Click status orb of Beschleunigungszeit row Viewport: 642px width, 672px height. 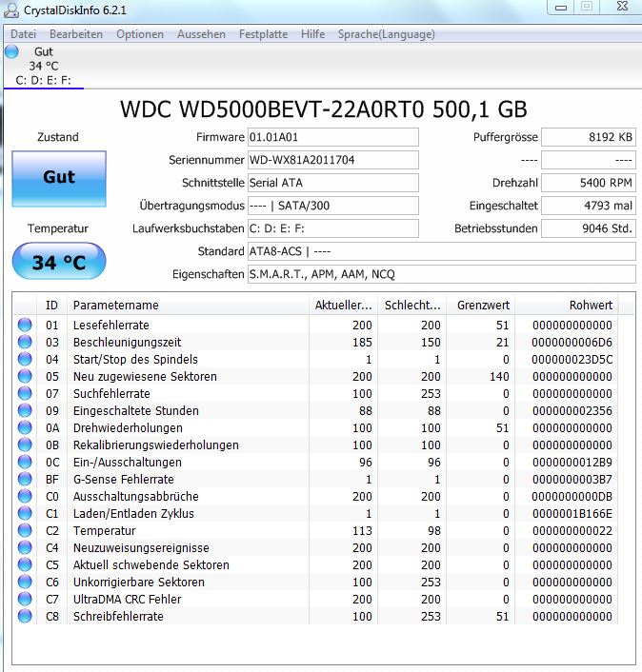coord(25,342)
